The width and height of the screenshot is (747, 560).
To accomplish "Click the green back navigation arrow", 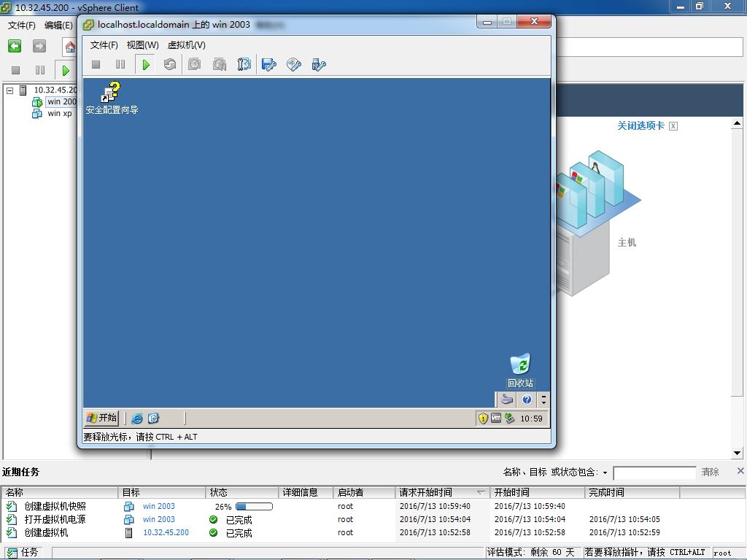I will 15,46.
